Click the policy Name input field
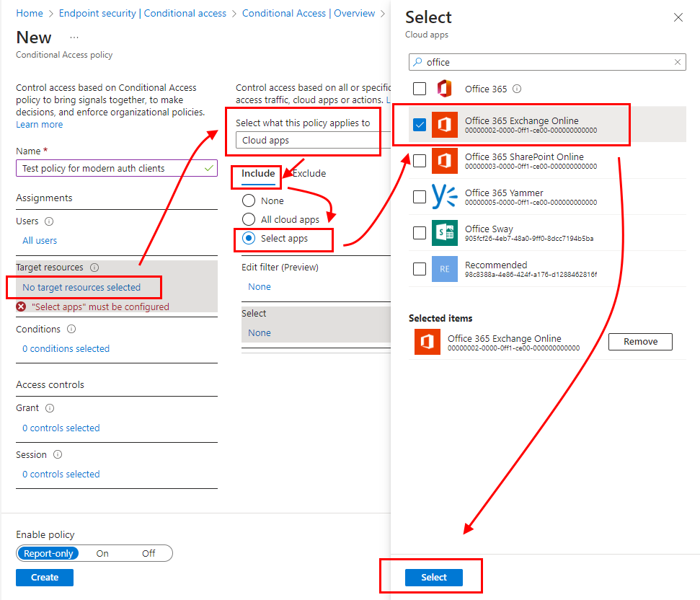Image resolution: width=700 pixels, height=600 pixels. 117,168
